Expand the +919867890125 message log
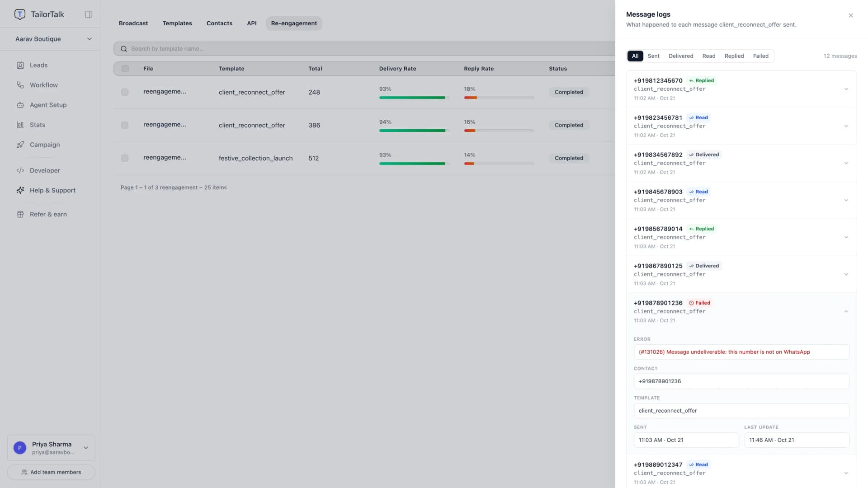This screenshot has height=488, width=868. [x=846, y=274]
